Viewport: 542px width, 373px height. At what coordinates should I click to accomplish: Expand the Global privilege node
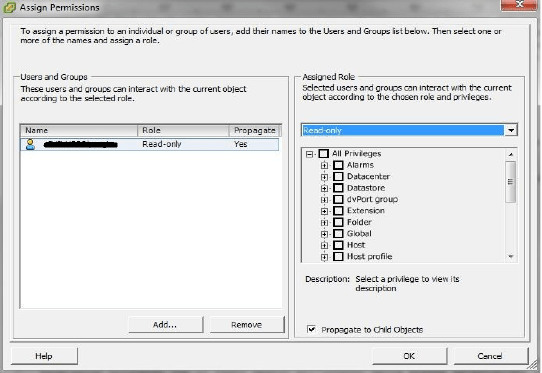(324, 234)
